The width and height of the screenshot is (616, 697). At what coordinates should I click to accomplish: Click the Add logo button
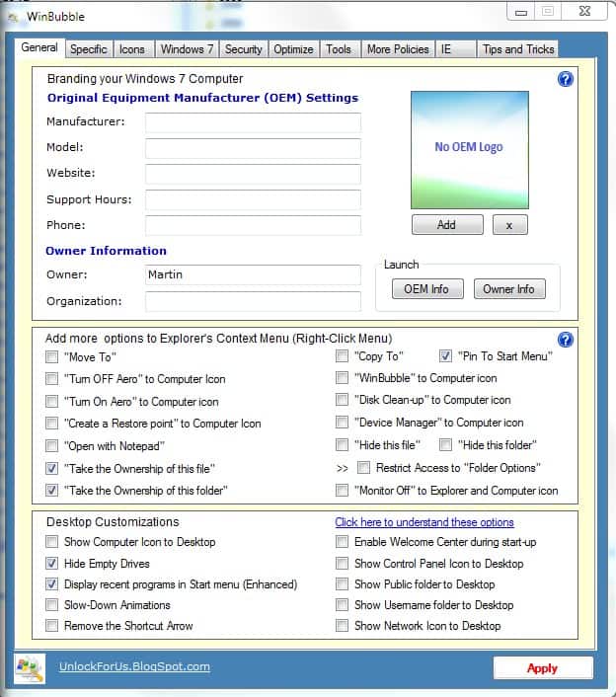click(x=446, y=225)
